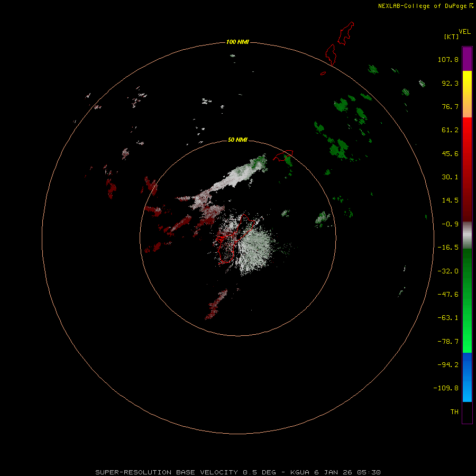Click the 30.1 velocity scale value
The image size is (476, 476).
pyautogui.click(x=450, y=177)
